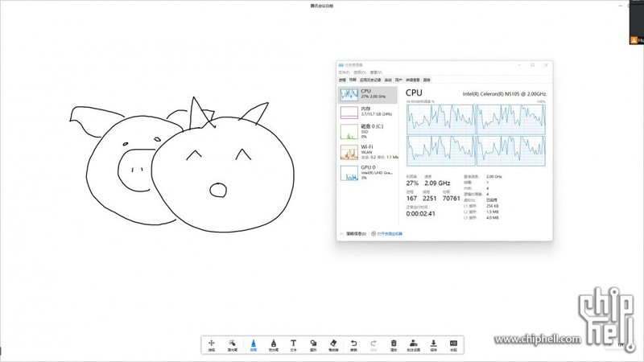
Task: Switch to the 进程 tab
Action: coord(342,80)
